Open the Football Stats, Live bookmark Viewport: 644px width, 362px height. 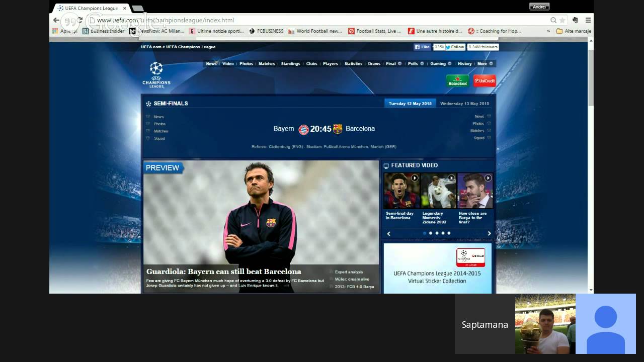pyautogui.click(x=374, y=31)
